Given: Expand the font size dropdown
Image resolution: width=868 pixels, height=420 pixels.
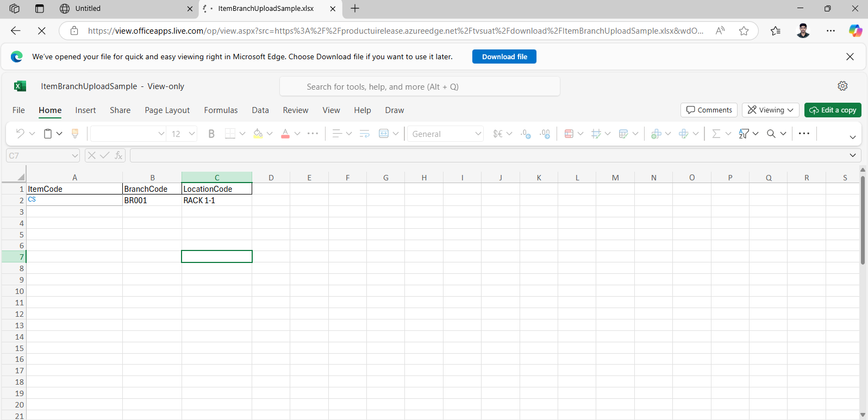Looking at the screenshot, I should tap(192, 134).
